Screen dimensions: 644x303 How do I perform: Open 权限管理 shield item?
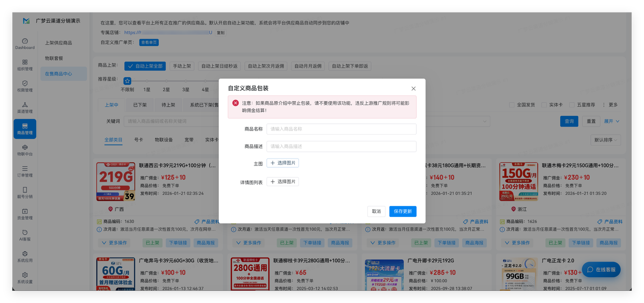(25, 86)
